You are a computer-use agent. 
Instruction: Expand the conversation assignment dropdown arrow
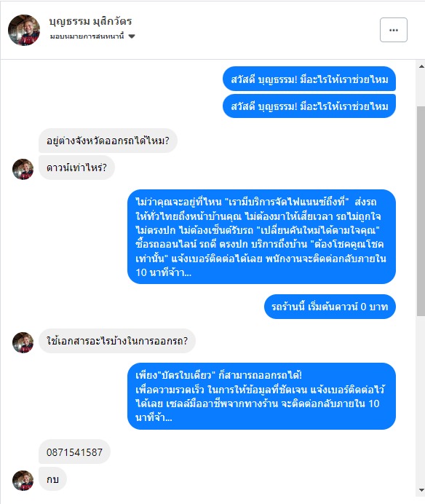tap(132, 36)
